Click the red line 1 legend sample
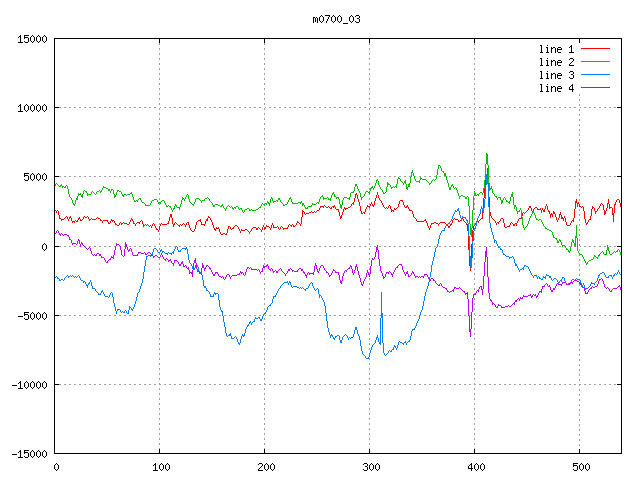Screen dimensions: 640x480 coord(596,49)
